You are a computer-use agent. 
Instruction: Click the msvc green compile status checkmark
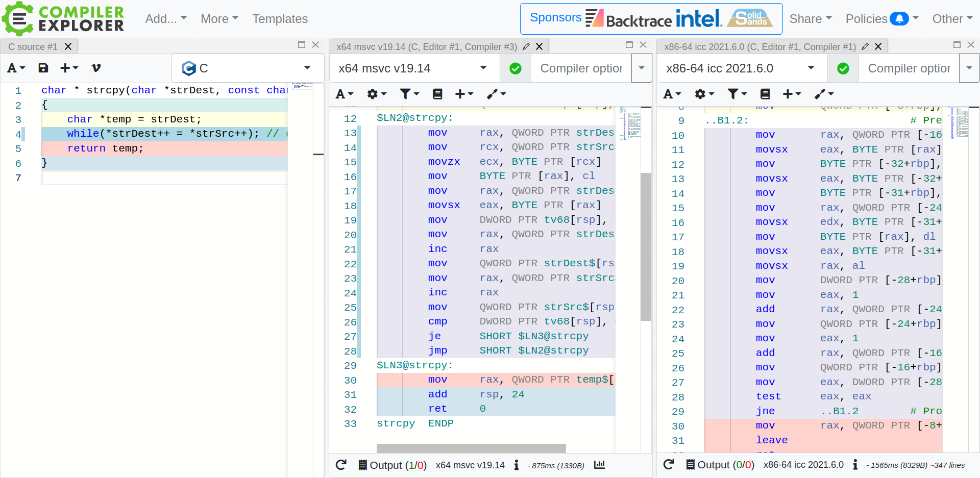coord(516,68)
